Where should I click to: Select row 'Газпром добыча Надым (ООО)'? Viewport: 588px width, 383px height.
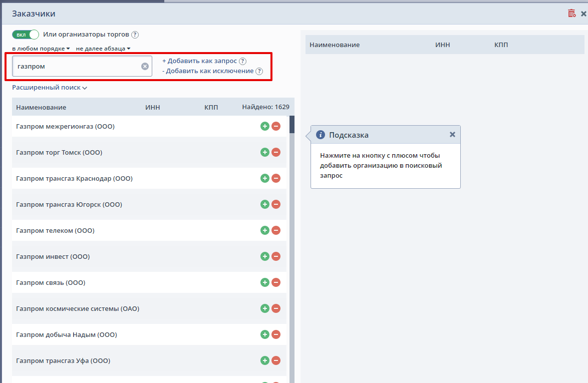click(x=149, y=334)
